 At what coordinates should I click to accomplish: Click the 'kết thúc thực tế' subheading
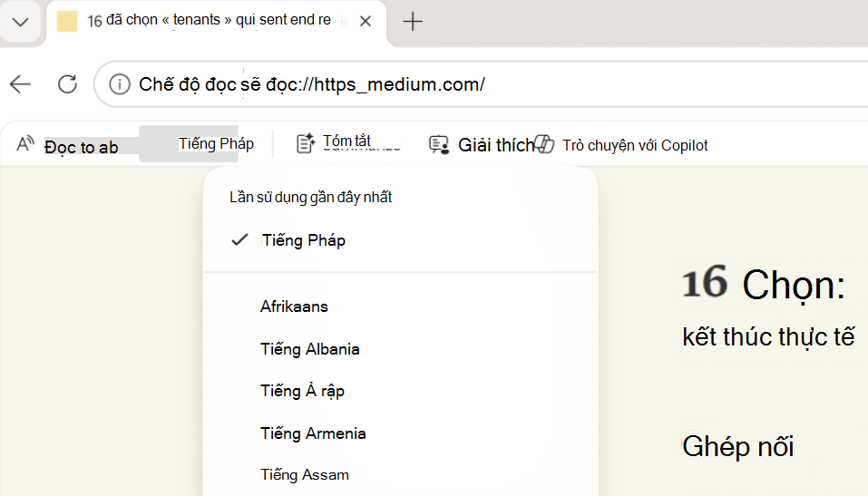(x=768, y=336)
